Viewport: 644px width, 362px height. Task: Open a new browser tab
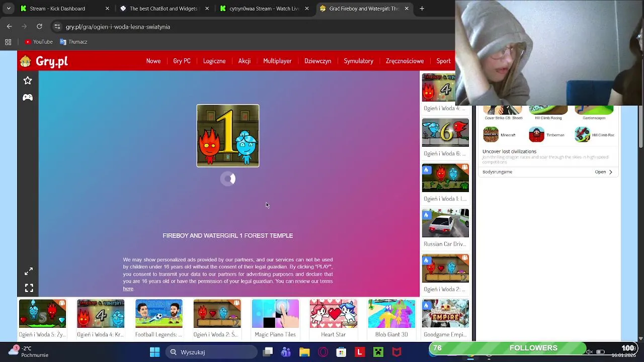coord(422,9)
